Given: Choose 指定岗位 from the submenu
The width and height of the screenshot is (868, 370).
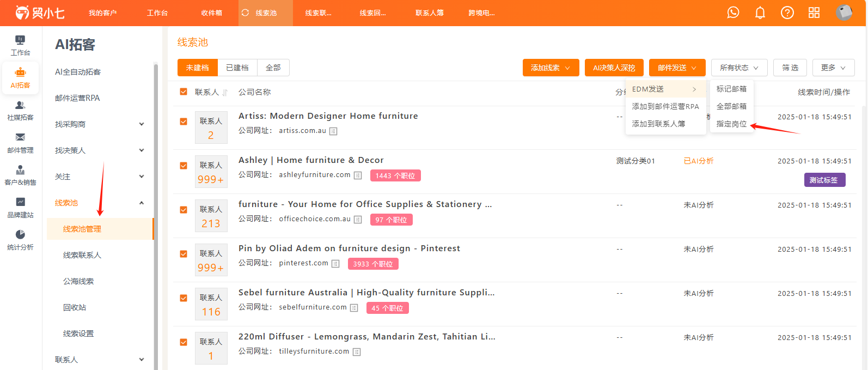Looking at the screenshot, I should (x=731, y=124).
